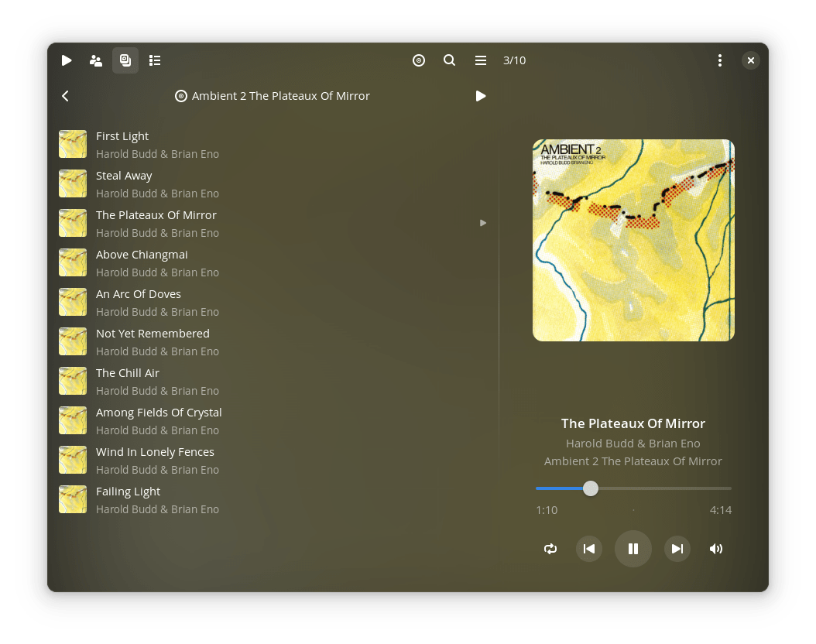The height and width of the screenshot is (644, 816).
Task: Open the Playlists list view icon
Action: [155, 60]
